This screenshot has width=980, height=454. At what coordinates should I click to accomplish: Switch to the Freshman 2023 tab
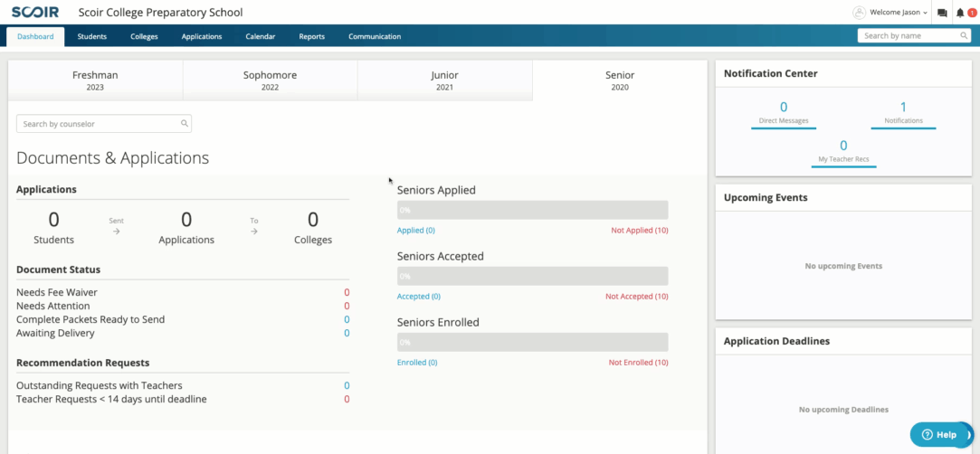(95, 80)
